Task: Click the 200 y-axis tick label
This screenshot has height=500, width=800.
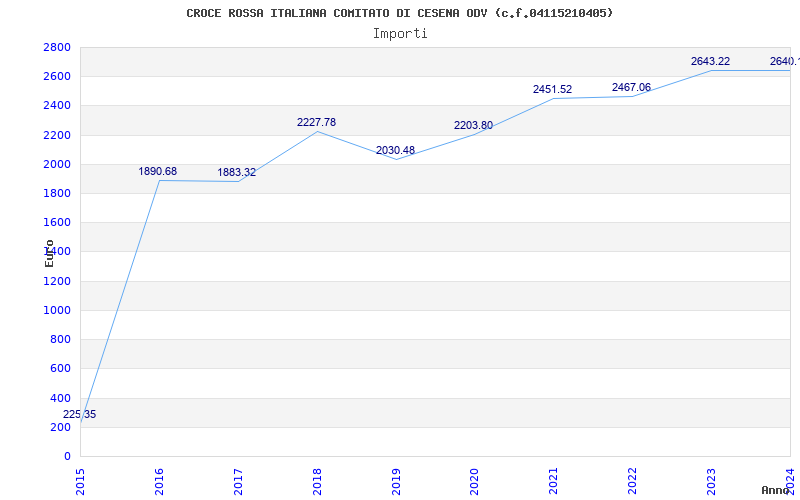Action: pos(61,427)
